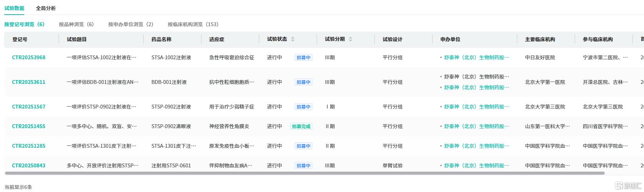
Task: Click the 适应症 column header
Action: [x=216, y=39]
